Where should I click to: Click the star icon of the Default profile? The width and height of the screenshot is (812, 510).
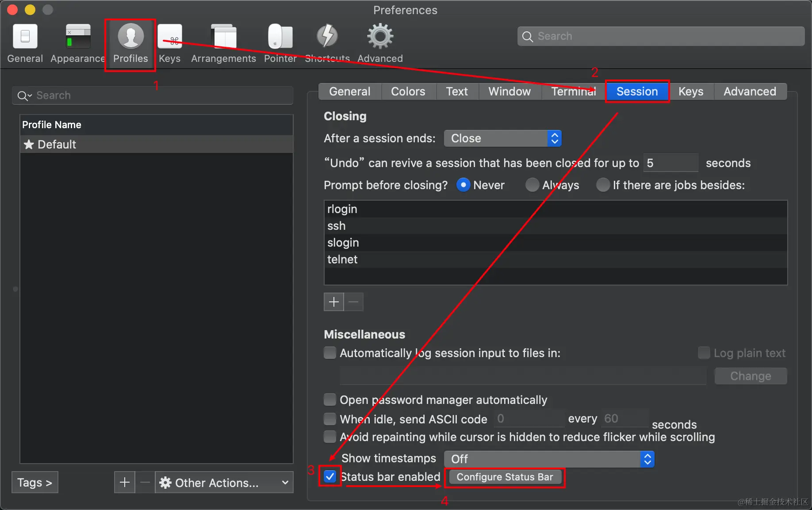point(29,145)
